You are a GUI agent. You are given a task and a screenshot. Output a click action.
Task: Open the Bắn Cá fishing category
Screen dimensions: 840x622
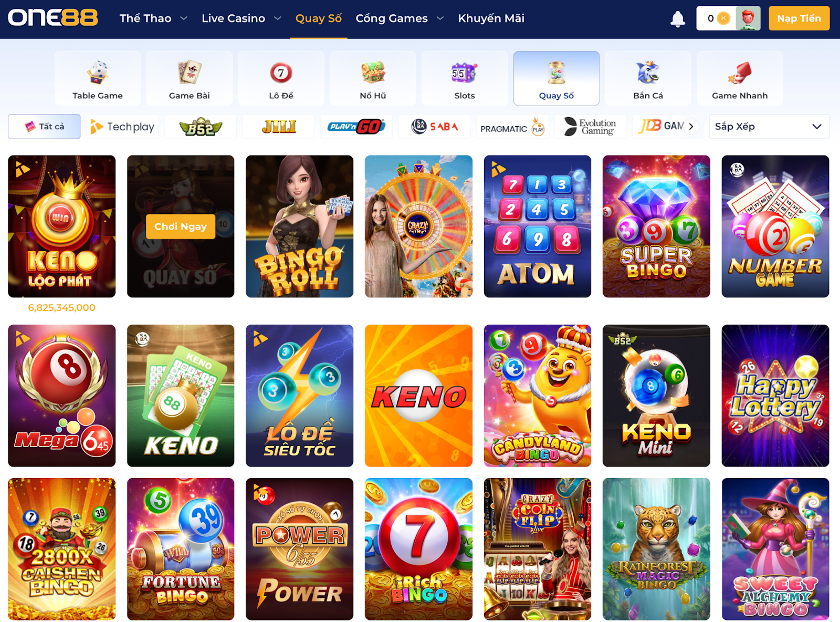click(x=648, y=78)
